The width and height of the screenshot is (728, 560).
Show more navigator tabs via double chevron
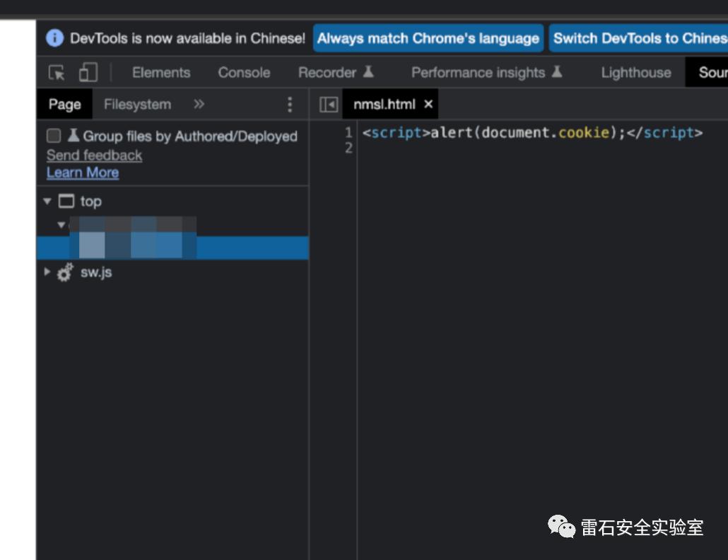click(x=199, y=104)
